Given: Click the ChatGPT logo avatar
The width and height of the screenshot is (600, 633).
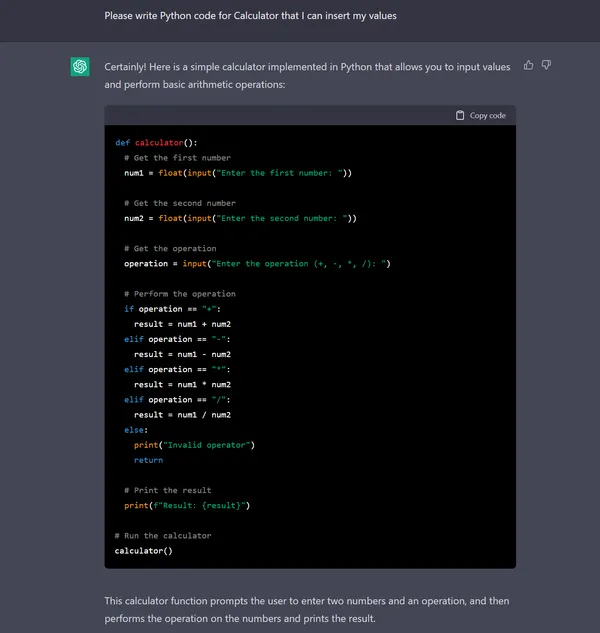Looking at the screenshot, I should pyautogui.click(x=80, y=66).
